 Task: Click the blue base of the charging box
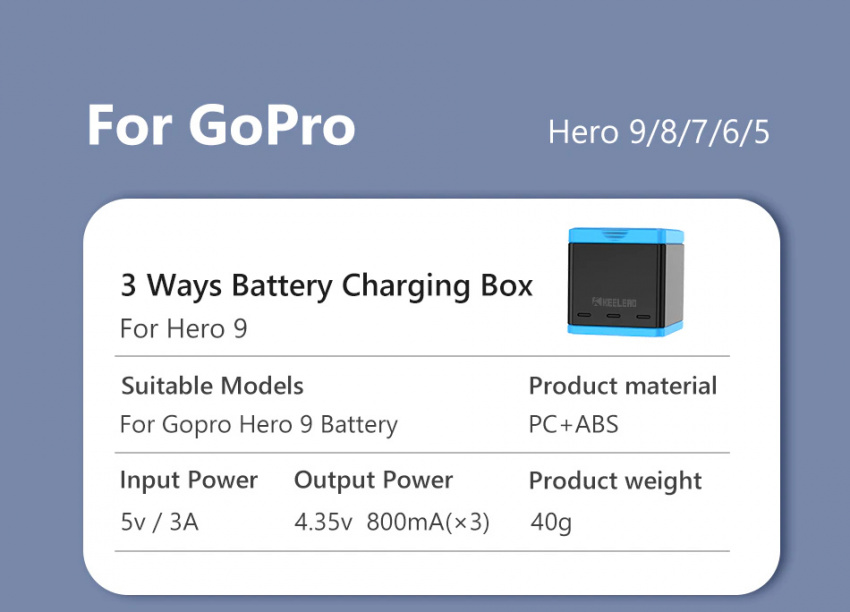pos(624,329)
